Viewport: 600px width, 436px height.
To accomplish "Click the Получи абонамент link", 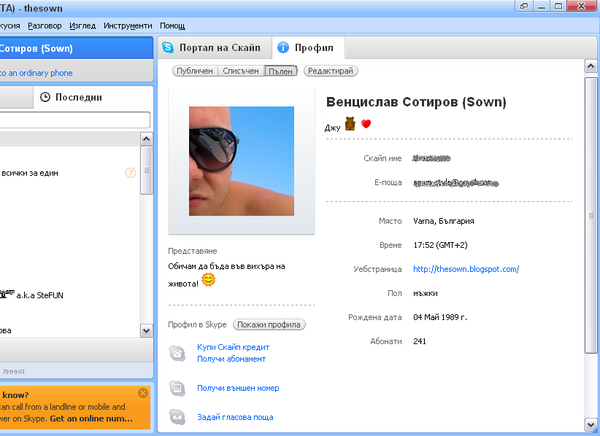I will [x=231, y=359].
